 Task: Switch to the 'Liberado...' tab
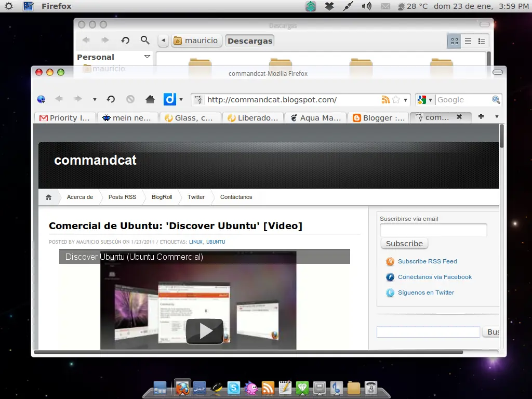point(252,118)
